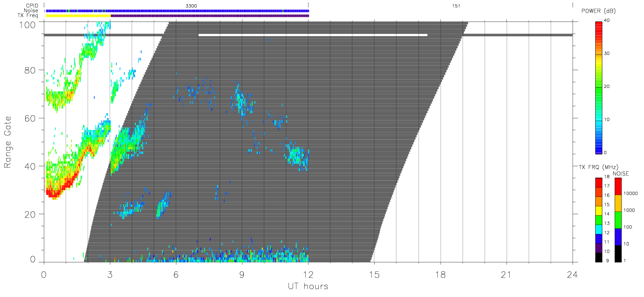
Task: Click the 20 label on the power color bar
Action: pyautogui.click(x=607, y=86)
